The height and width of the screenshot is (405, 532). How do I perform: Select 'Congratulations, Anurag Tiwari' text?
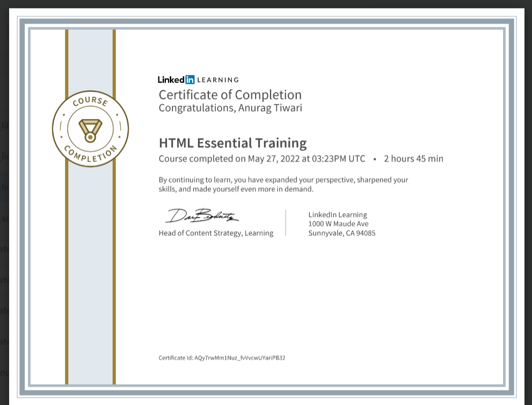point(230,108)
